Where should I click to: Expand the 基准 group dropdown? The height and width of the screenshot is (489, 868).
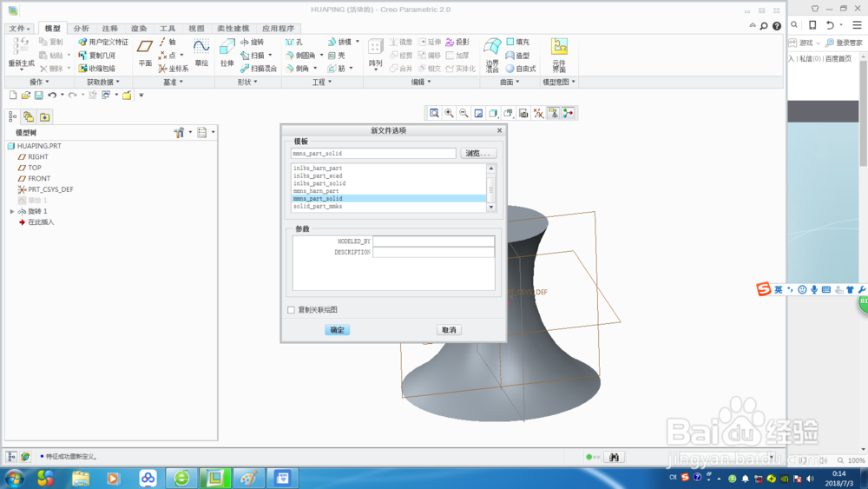(x=173, y=82)
